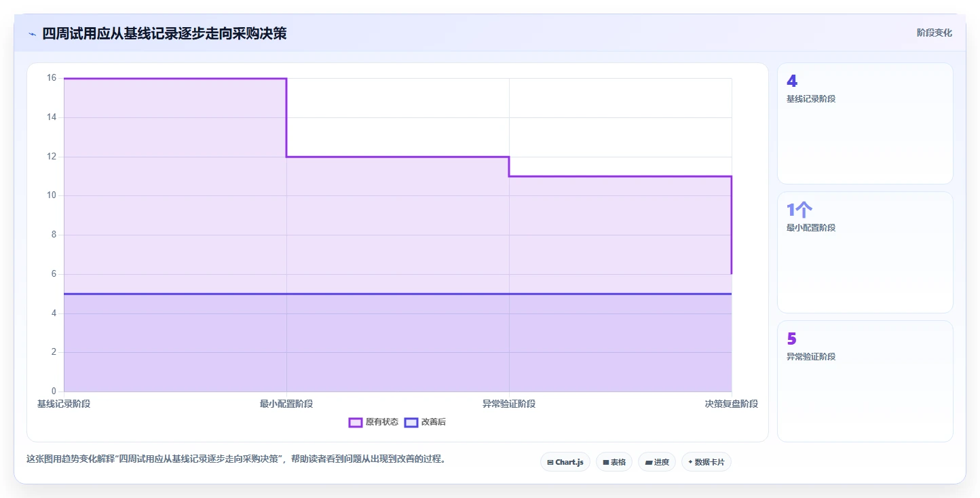Click the 异常验证阶段 x-axis label
This screenshot has width=980, height=498.
coord(509,404)
